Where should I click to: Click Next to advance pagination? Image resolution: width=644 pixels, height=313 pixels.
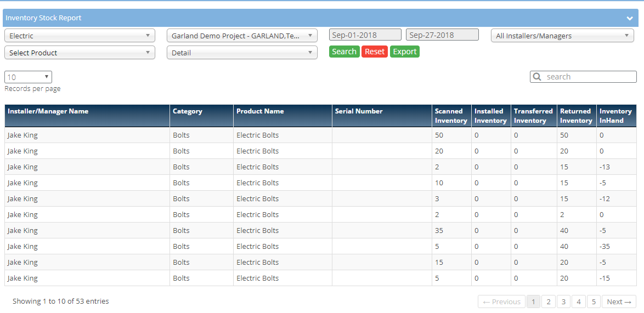click(x=619, y=301)
